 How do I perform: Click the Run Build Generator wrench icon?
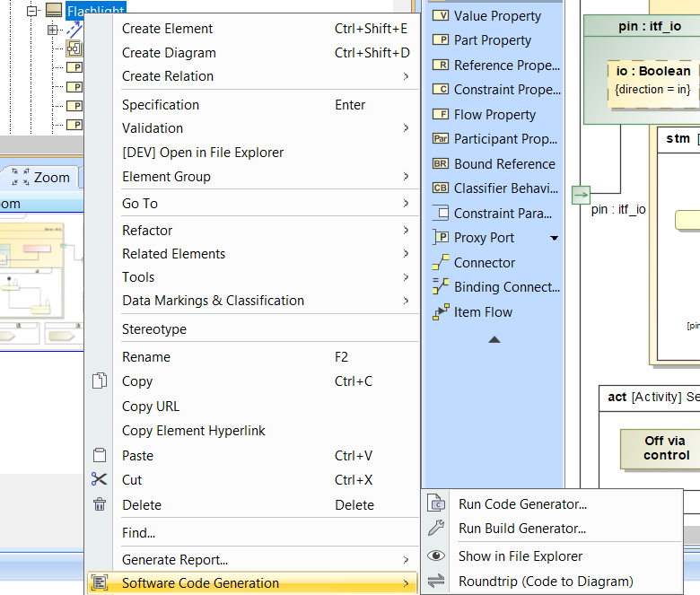coord(436,529)
